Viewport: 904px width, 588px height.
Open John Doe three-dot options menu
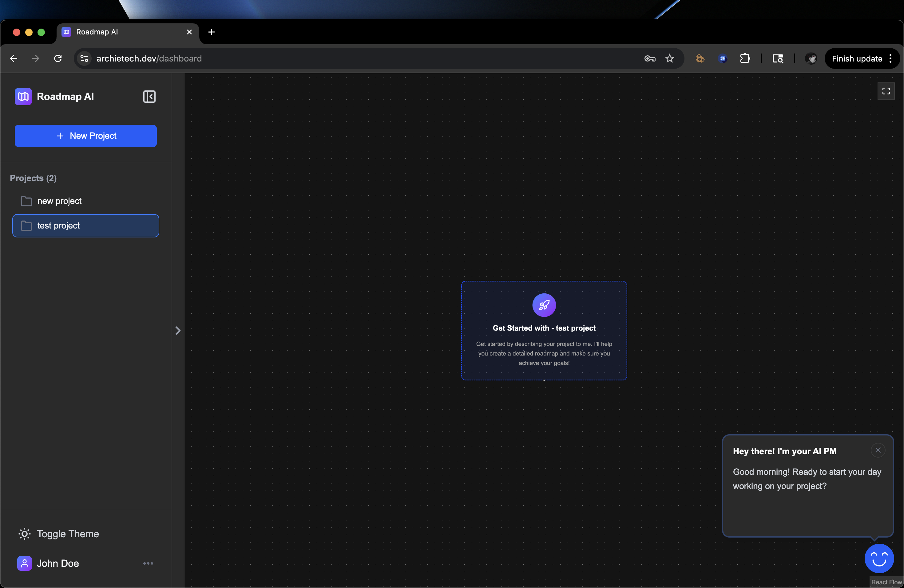click(148, 563)
